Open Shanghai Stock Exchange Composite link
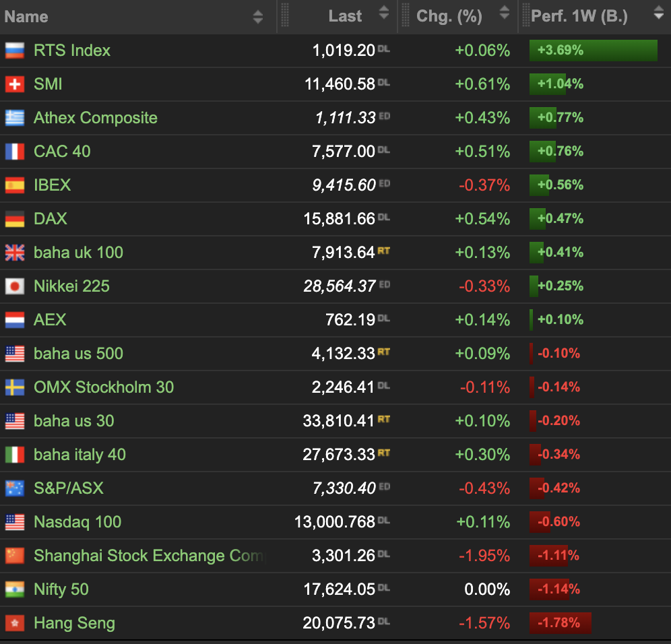671x644 pixels. point(148,556)
